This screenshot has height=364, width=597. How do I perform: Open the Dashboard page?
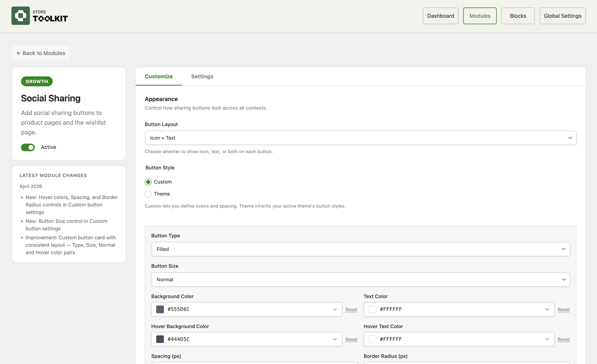[x=440, y=16]
